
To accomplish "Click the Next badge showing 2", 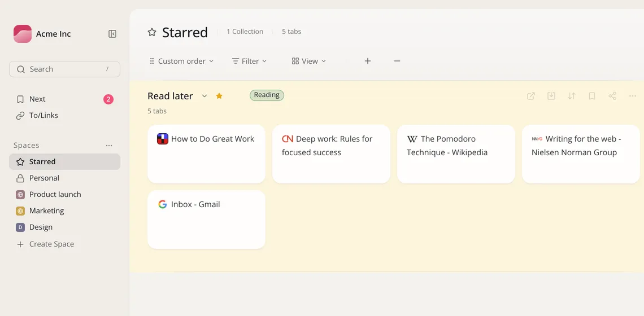I will [108, 99].
